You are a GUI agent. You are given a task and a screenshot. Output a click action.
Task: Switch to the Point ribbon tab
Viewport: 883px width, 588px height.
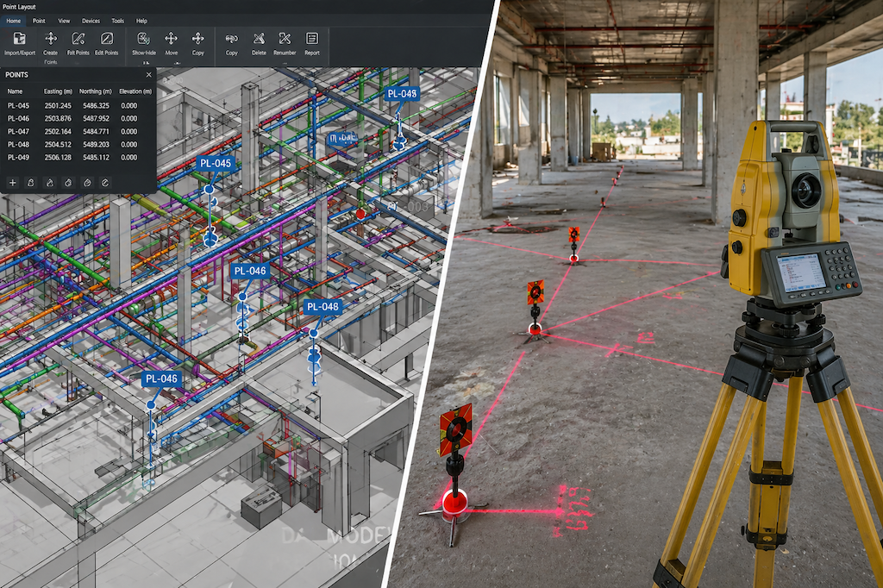38,21
